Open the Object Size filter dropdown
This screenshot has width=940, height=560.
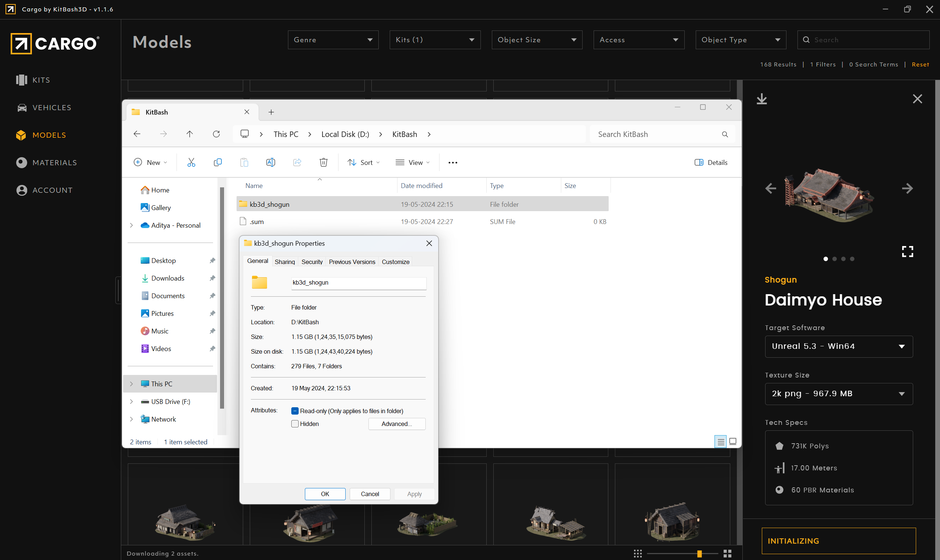click(537, 40)
